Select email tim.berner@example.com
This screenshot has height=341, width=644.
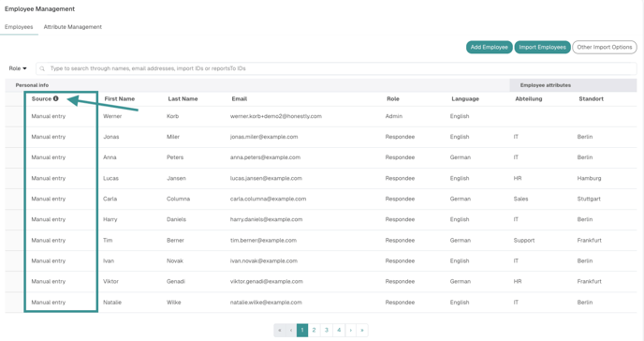pyautogui.click(x=263, y=241)
